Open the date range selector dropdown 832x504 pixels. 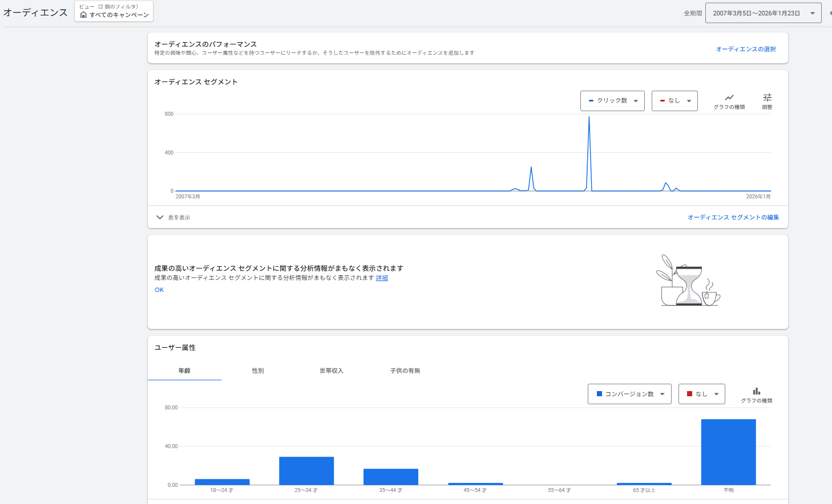point(763,13)
